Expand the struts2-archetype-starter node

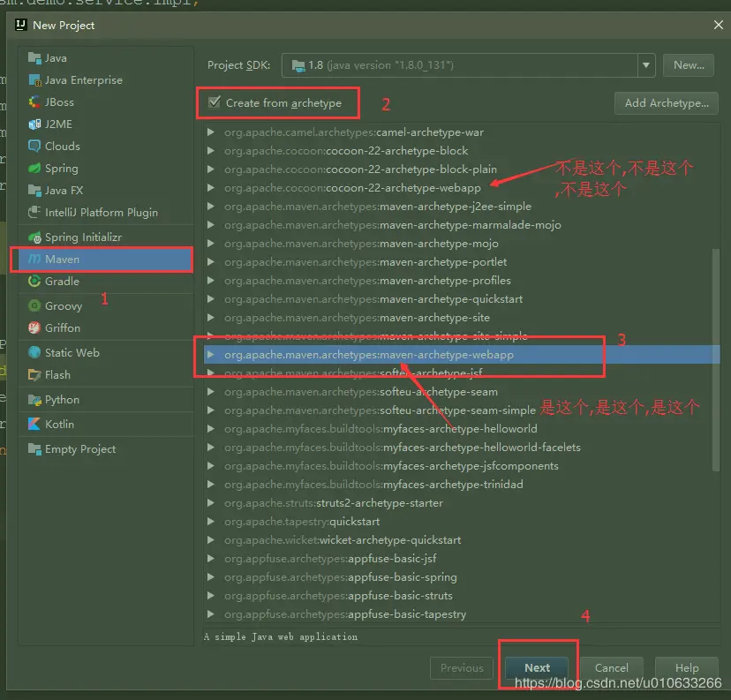click(x=211, y=503)
